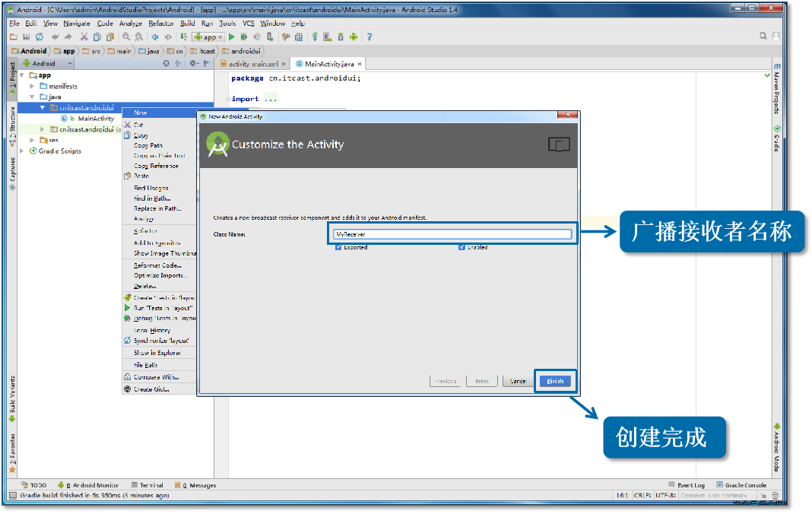The image size is (812, 514).
Task: Click the Back navigation blue arrow
Action: pyautogui.click(x=155, y=36)
